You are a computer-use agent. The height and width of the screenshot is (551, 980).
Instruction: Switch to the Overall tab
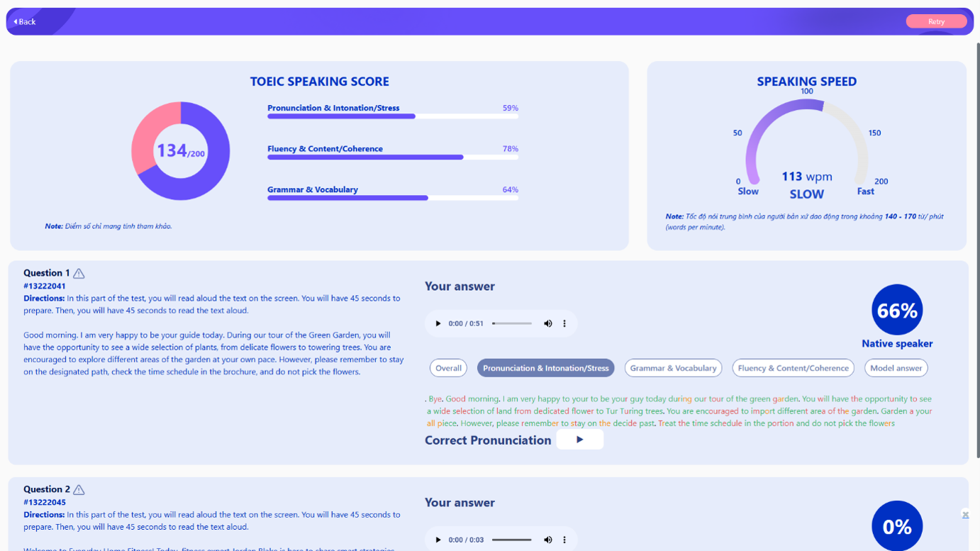[448, 368]
